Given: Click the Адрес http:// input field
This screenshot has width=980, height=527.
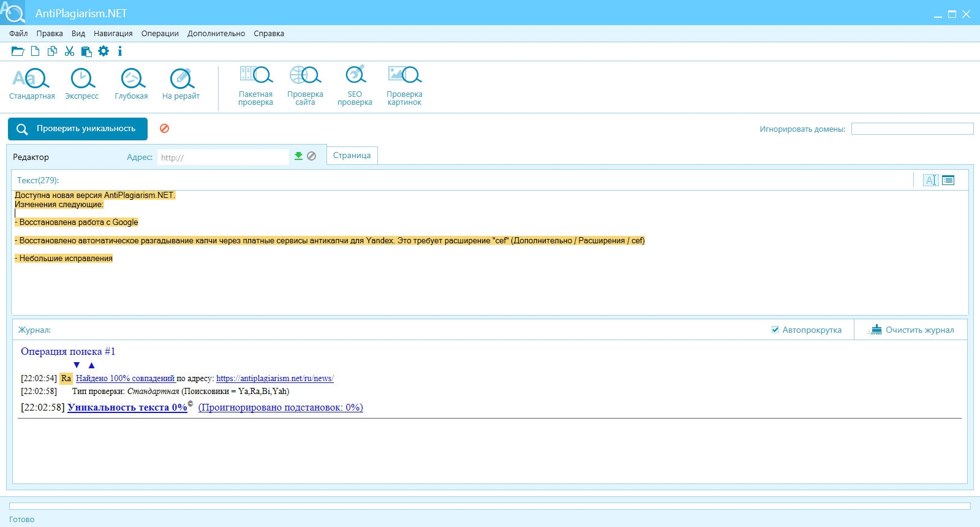Looking at the screenshot, I should click(x=223, y=157).
